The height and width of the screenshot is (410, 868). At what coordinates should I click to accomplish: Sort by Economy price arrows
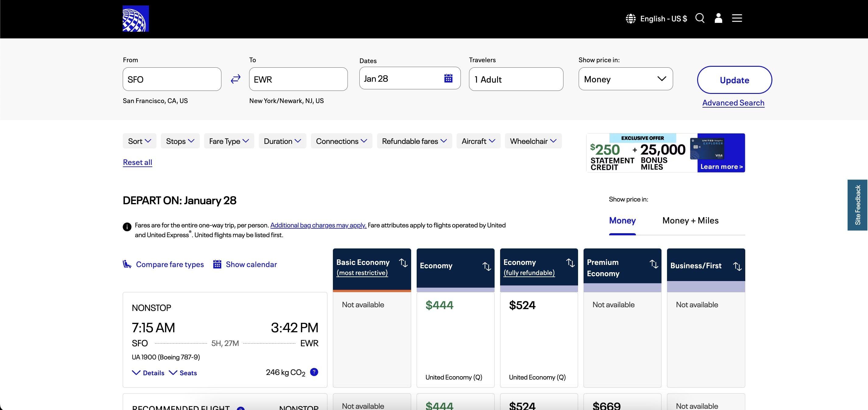487,266
